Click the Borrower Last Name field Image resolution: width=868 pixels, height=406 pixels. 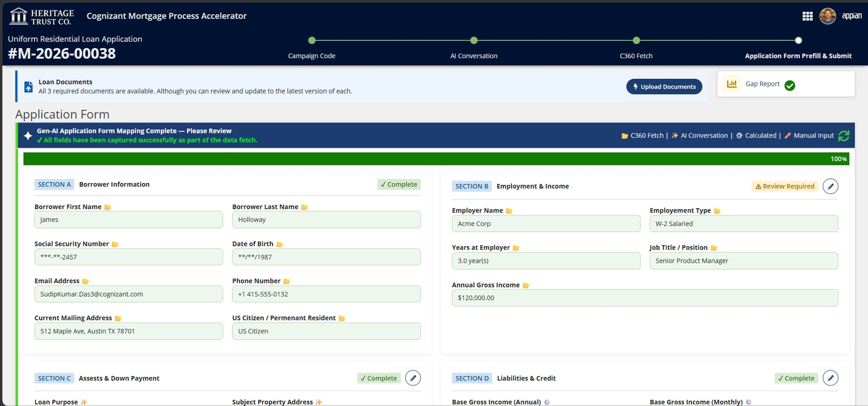(x=326, y=219)
